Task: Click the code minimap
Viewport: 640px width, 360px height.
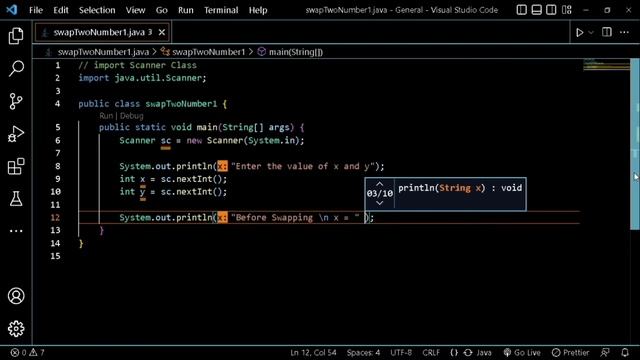Action: [x=607, y=65]
